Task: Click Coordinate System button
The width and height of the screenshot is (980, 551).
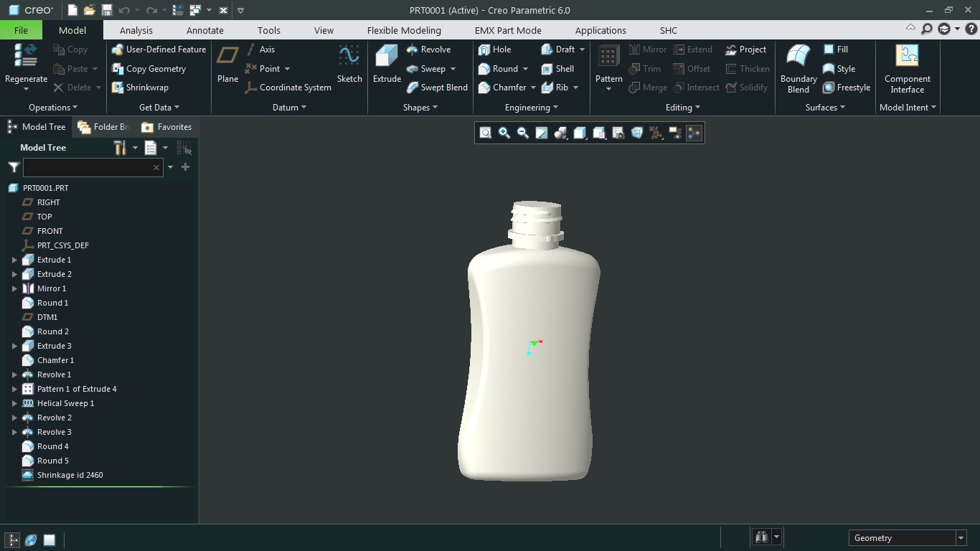Action: pyautogui.click(x=288, y=88)
